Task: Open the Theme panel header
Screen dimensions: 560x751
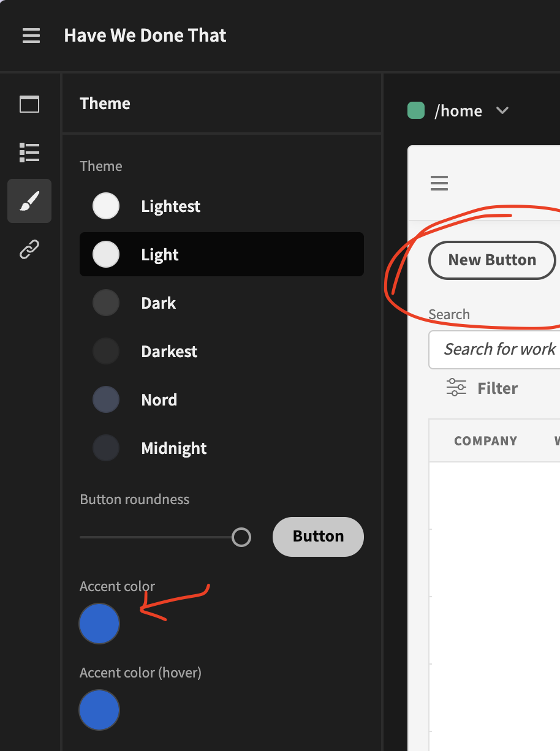Action: coord(105,104)
